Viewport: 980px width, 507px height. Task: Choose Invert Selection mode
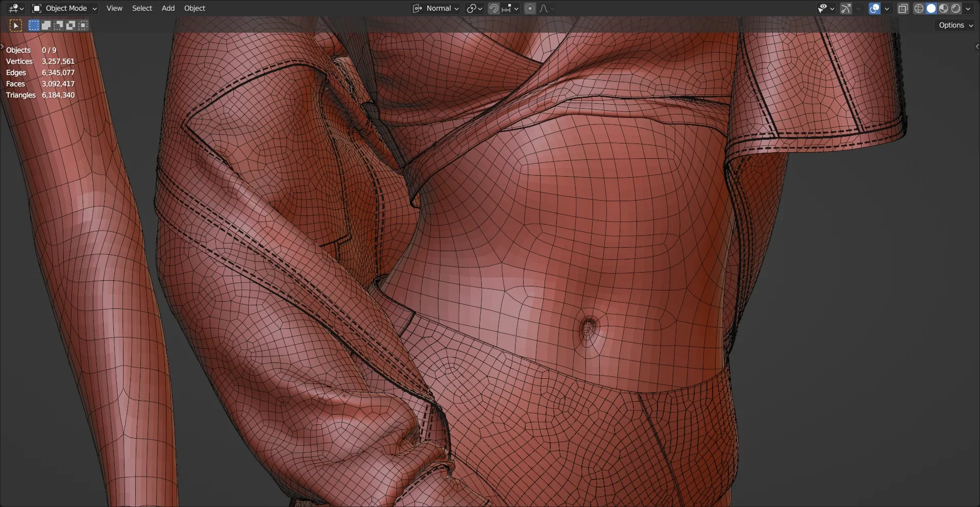point(70,25)
